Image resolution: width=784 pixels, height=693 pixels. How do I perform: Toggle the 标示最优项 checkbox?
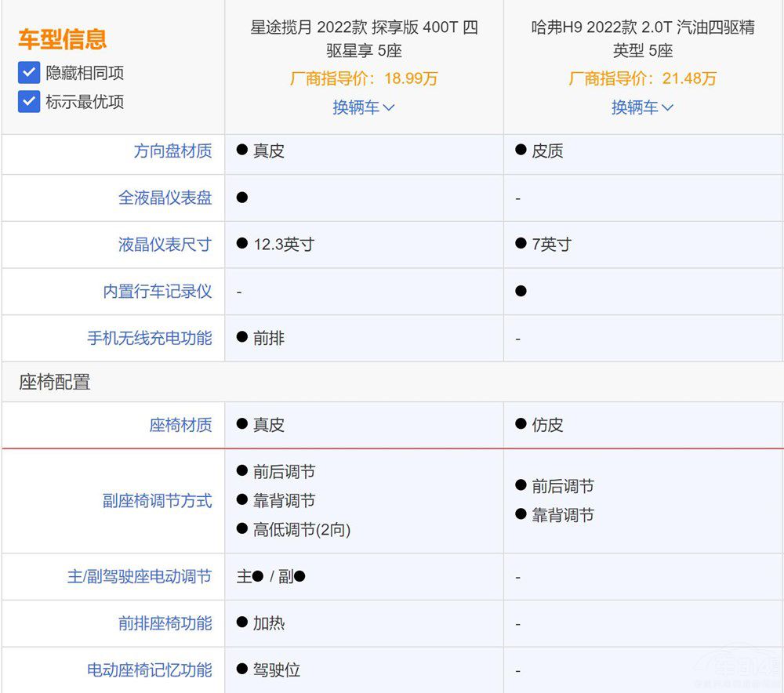pyautogui.click(x=29, y=101)
